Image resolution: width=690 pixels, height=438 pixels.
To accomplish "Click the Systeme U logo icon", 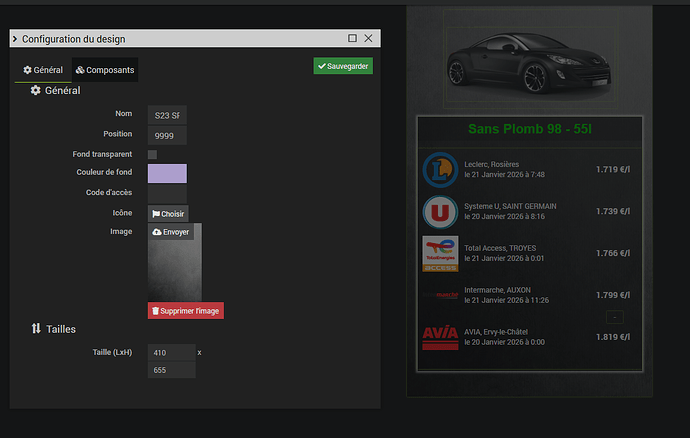I will pyautogui.click(x=440, y=212).
